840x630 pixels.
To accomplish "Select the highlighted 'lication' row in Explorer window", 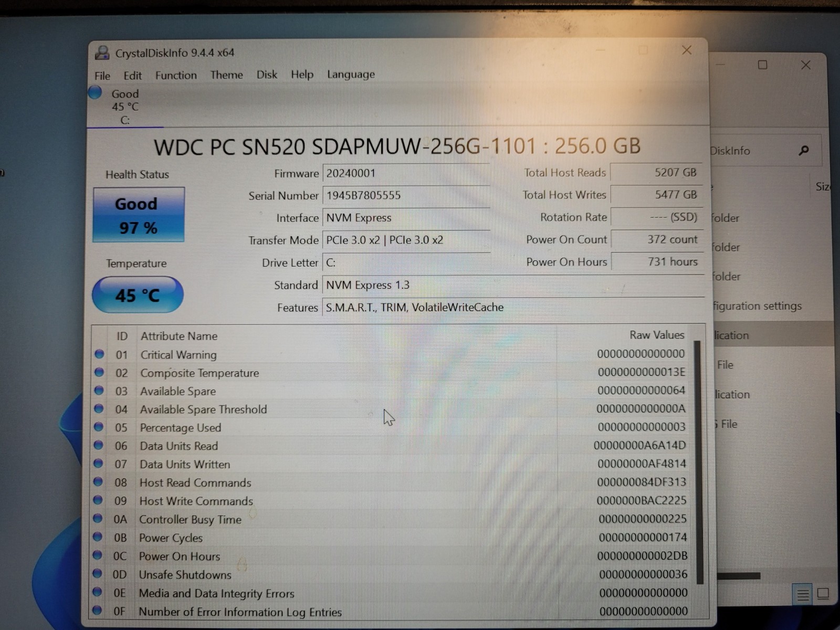I will click(x=773, y=335).
